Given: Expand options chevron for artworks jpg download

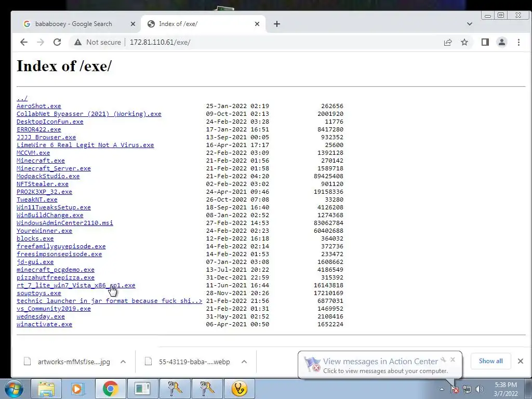Looking at the screenshot, I should click(123, 362).
